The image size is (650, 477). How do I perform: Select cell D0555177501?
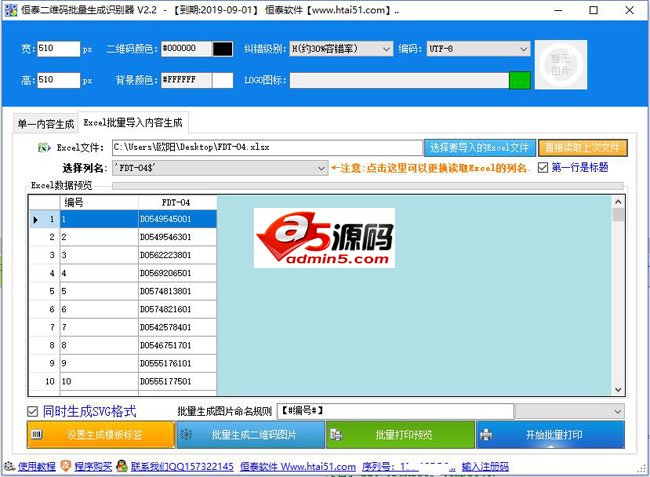[177, 381]
